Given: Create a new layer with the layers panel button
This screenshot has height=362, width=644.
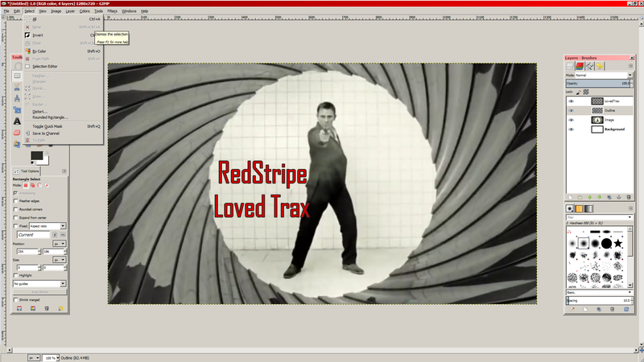Looking at the screenshot, I should click(570, 197).
